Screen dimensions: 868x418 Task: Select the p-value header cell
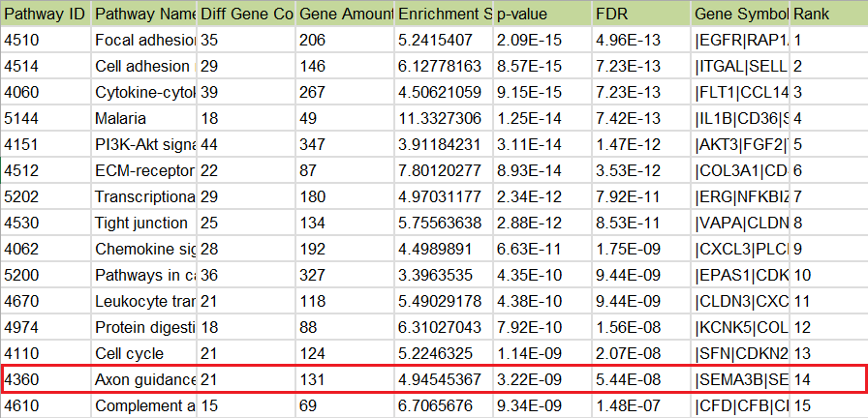(541, 15)
